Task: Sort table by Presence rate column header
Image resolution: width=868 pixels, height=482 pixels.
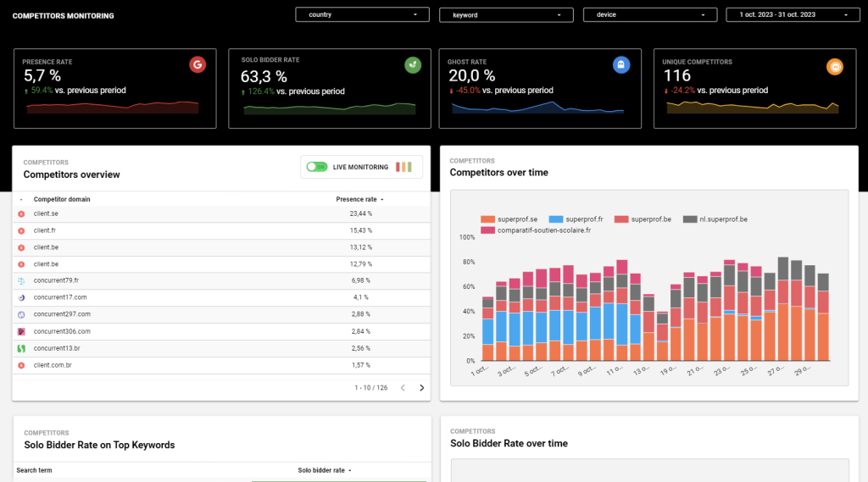Action: pos(356,199)
